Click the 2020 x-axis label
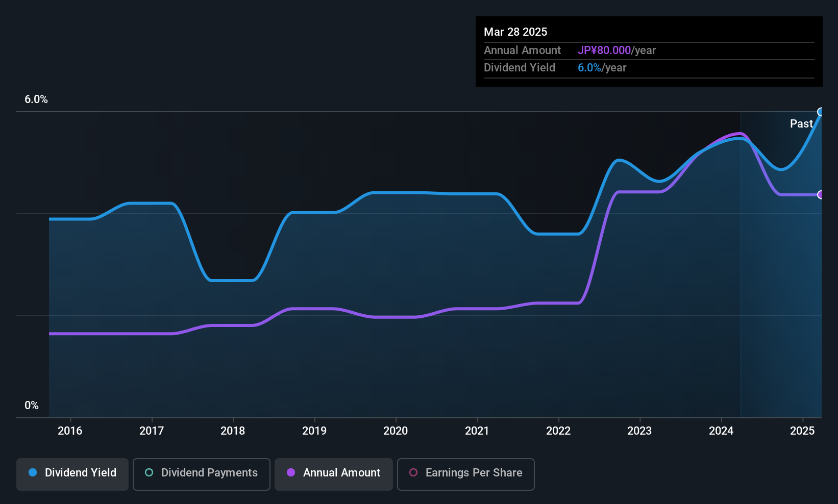The width and height of the screenshot is (838, 504). pos(396,431)
